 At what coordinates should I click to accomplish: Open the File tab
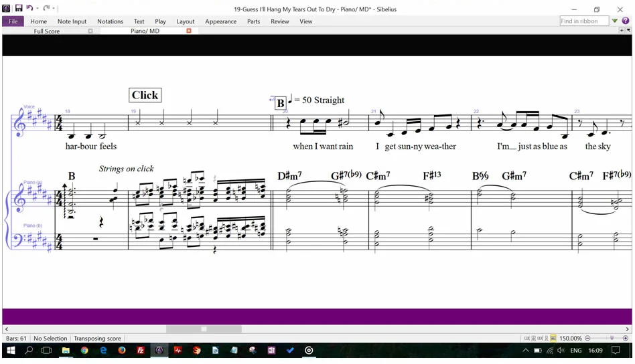(13, 21)
